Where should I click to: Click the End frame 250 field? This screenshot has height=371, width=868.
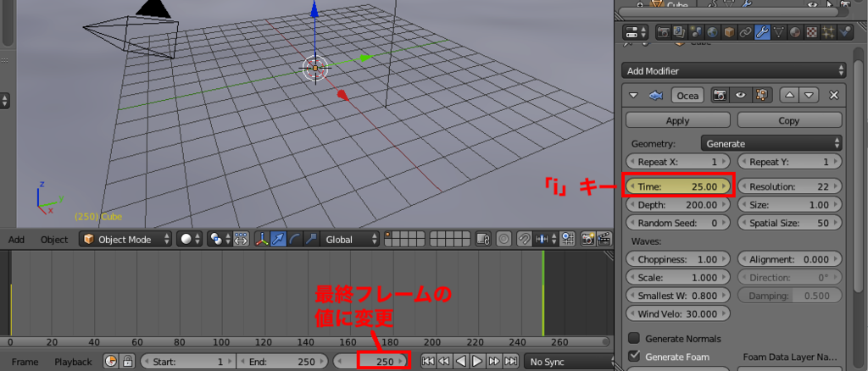tap(283, 362)
